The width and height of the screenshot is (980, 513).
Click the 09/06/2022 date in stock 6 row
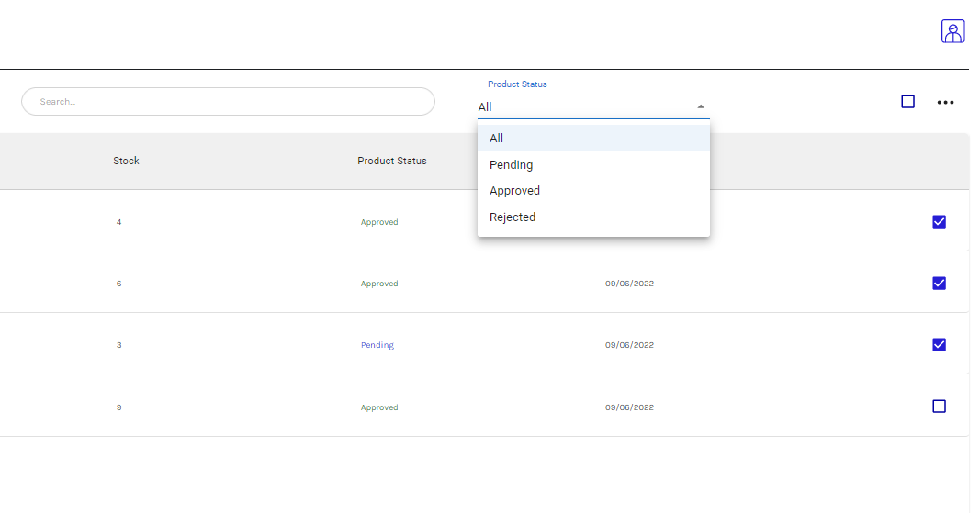coord(629,284)
